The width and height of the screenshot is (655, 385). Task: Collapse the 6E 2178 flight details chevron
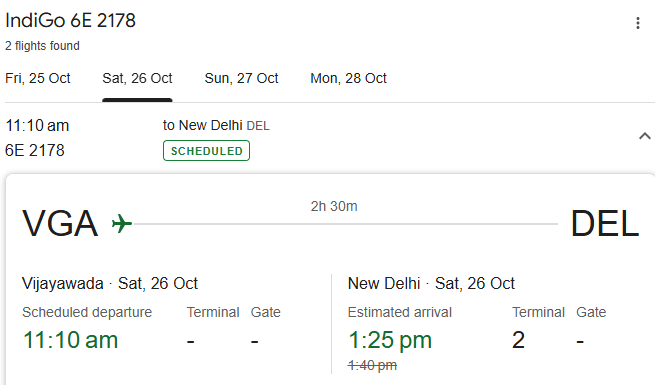click(x=645, y=136)
